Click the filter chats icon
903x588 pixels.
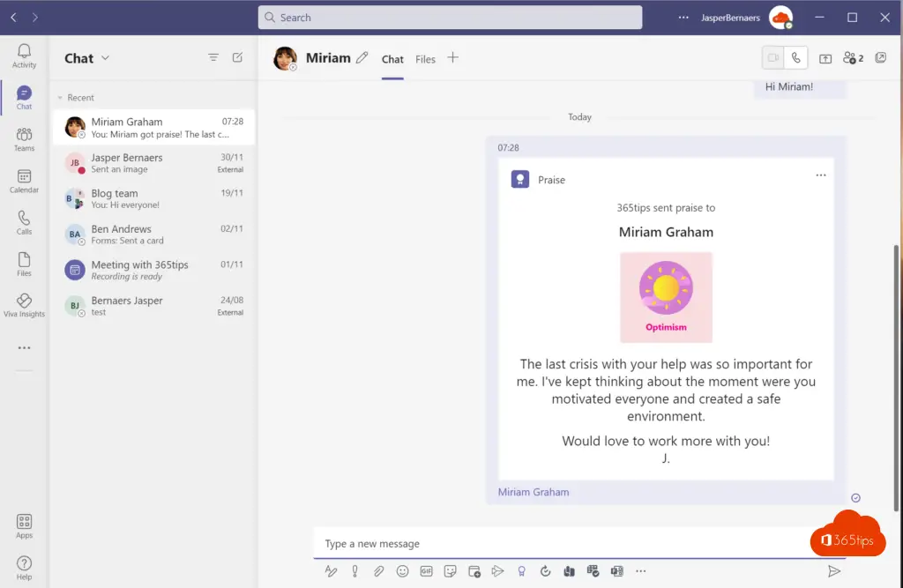[213, 57]
